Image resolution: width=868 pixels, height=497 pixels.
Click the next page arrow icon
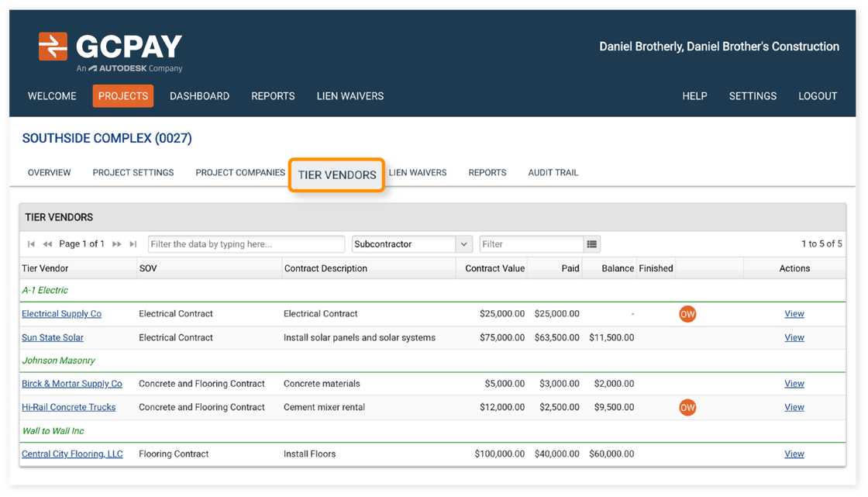(x=117, y=244)
